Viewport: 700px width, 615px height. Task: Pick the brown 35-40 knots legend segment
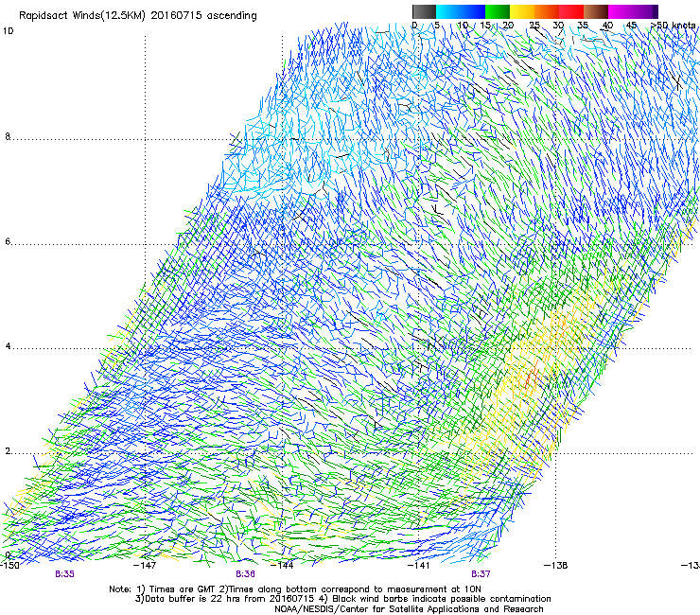tap(596, 11)
